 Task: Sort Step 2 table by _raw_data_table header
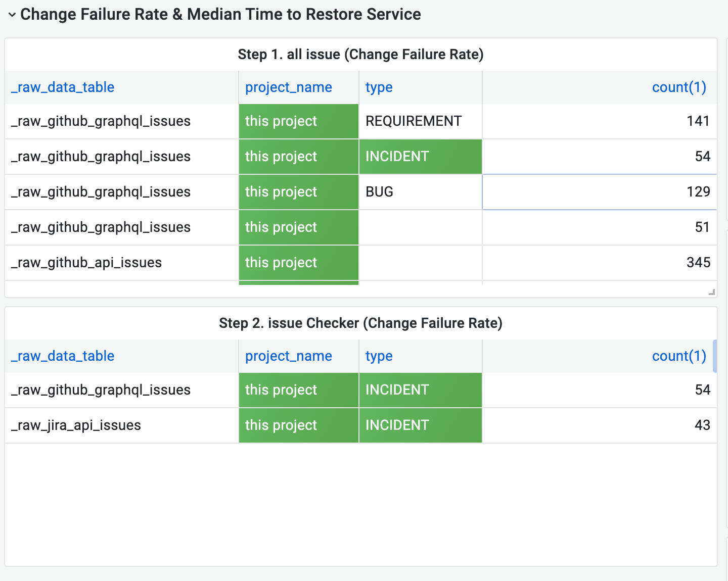(63, 356)
